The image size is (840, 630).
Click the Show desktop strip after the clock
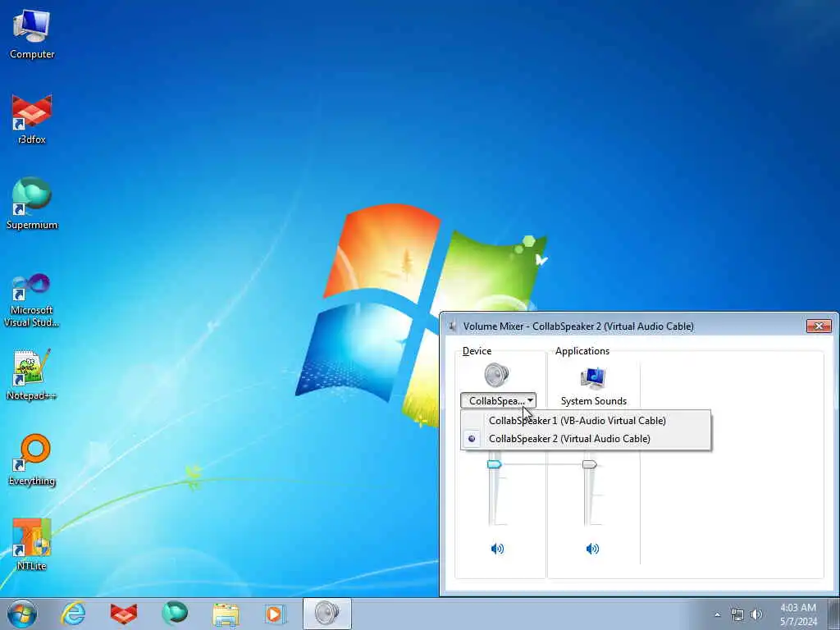pos(833,614)
